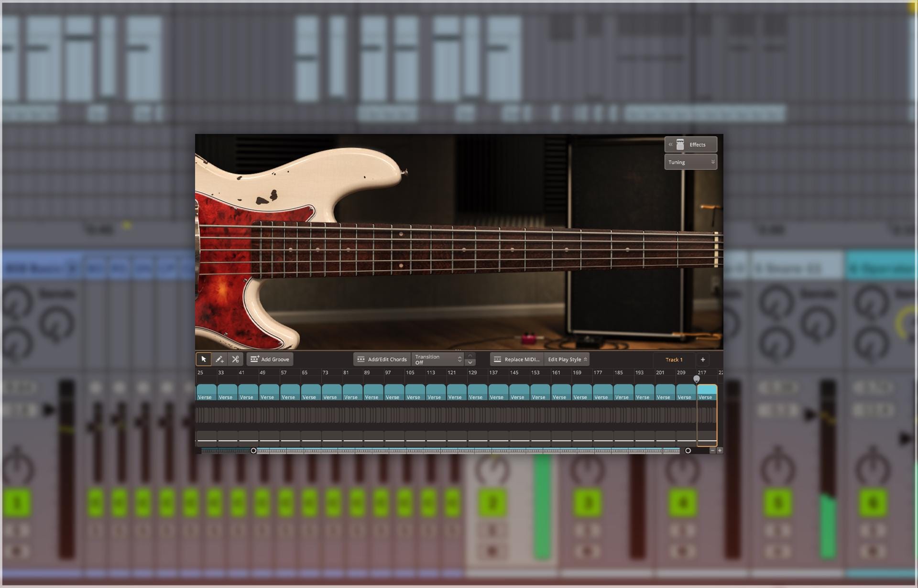Select the Verse block at bar 193
The width and height of the screenshot is (918, 588).
click(645, 392)
